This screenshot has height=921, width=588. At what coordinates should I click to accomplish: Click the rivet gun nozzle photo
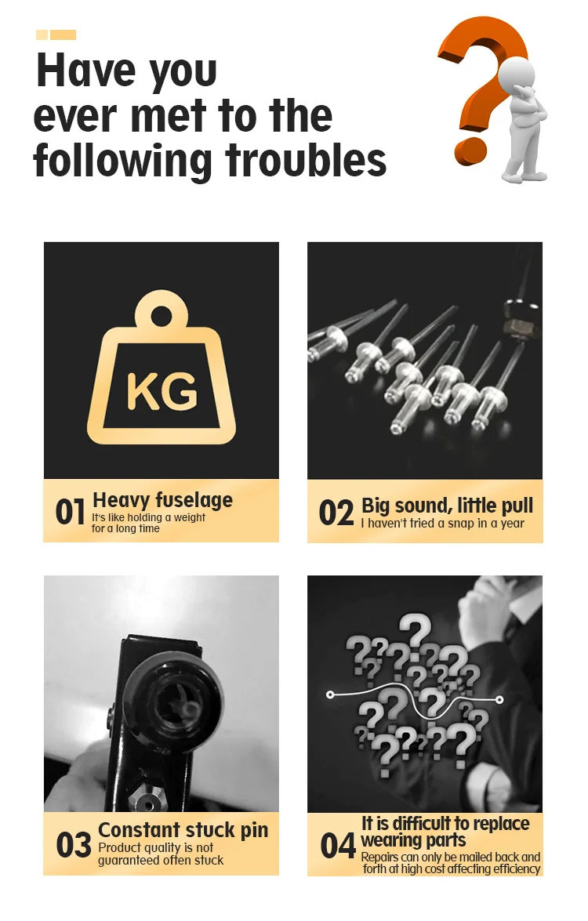click(x=161, y=694)
